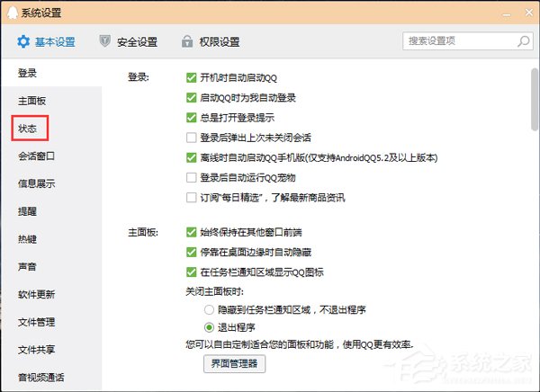This screenshot has width=540, height=392.
Task: Enable 订阅"每日精选" checkbox
Action: tap(191, 198)
